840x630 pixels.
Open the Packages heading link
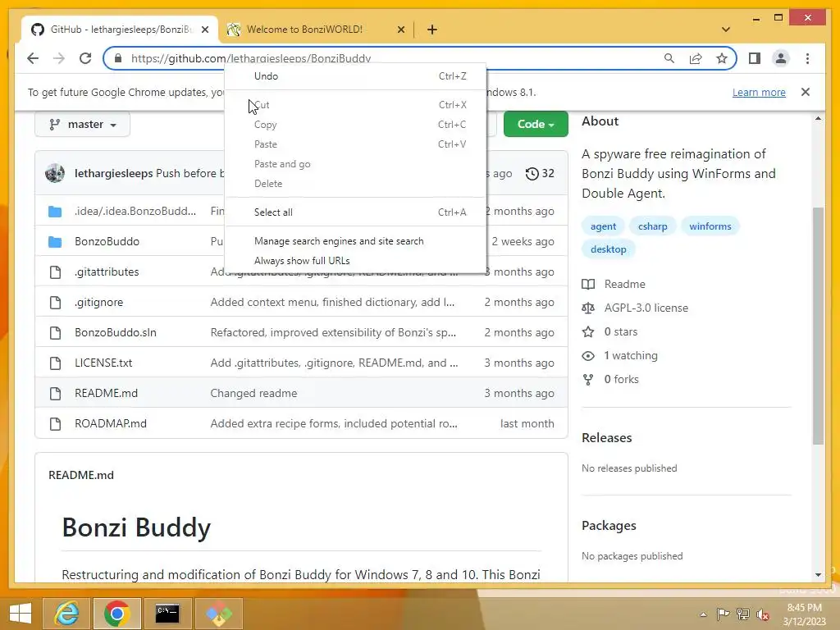(x=609, y=526)
